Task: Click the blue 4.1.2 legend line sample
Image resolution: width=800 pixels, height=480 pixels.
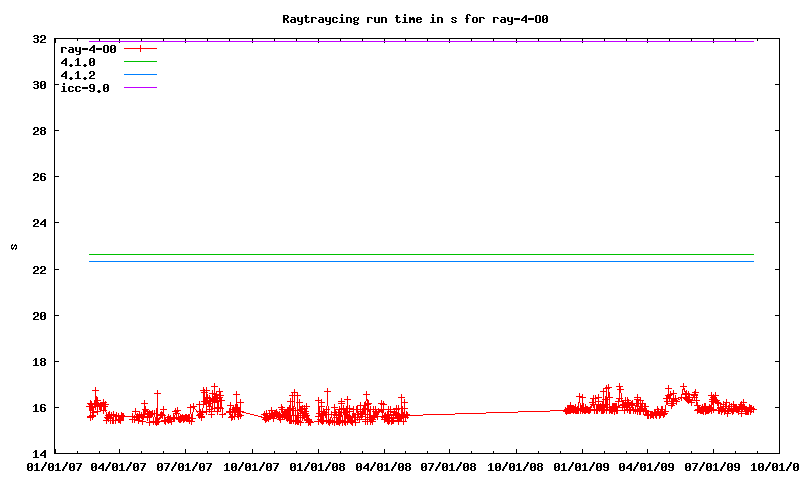Action: (x=141, y=75)
